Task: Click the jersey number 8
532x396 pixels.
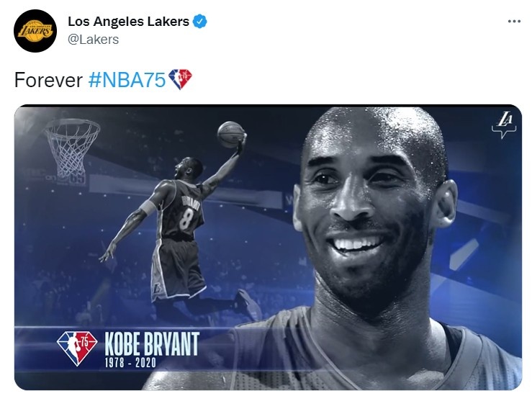Action: [x=186, y=219]
